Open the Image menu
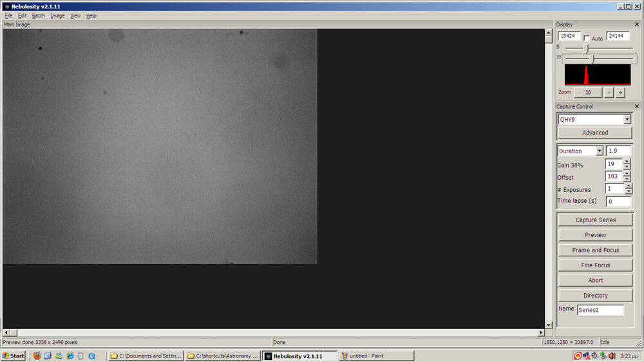The image size is (644, 362). point(57,15)
